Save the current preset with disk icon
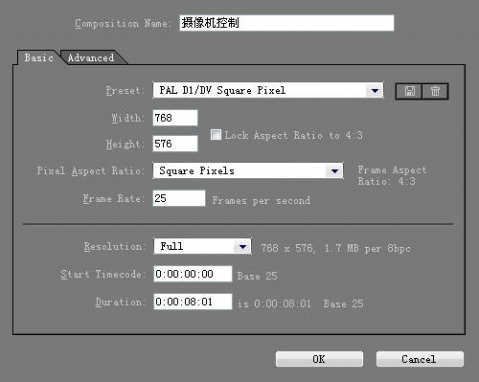This screenshot has height=382, width=479. coord(409,91)
